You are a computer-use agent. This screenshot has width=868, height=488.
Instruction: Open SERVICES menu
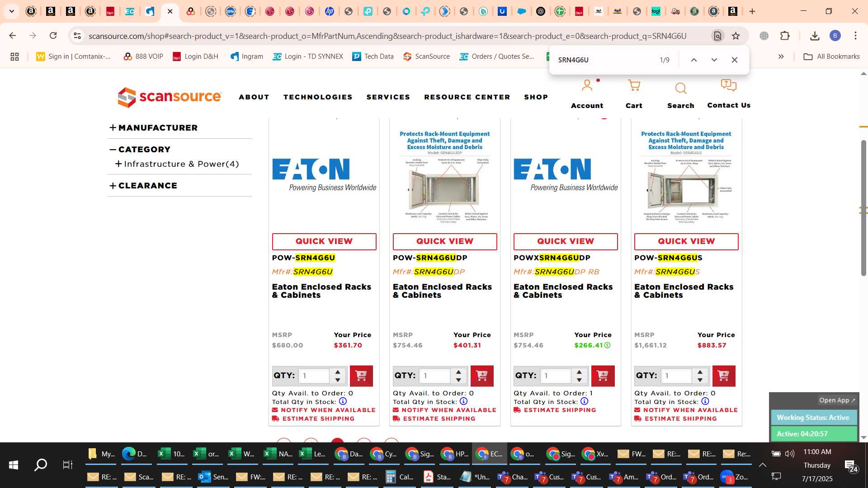coord(388,97)
